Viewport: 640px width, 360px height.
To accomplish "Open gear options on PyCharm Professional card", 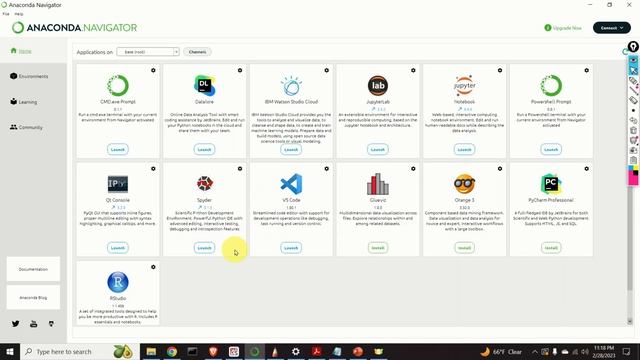I will (x=587, y=169).
